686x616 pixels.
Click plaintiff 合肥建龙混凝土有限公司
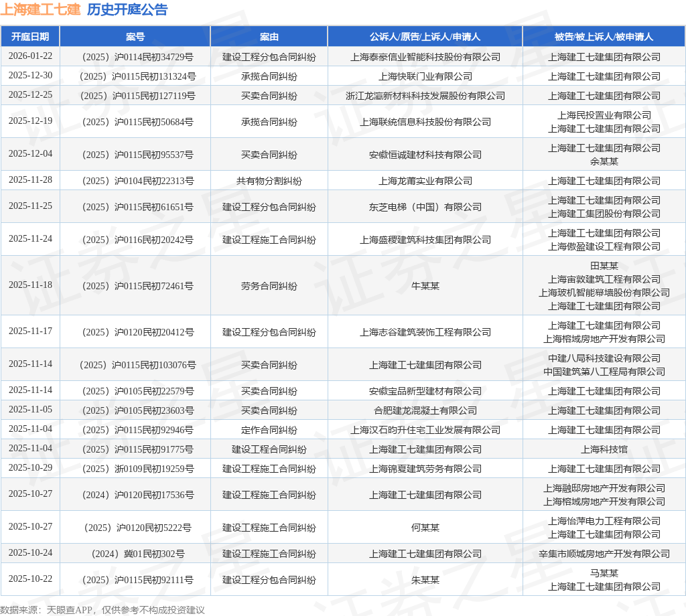click(x=425, y=410)
